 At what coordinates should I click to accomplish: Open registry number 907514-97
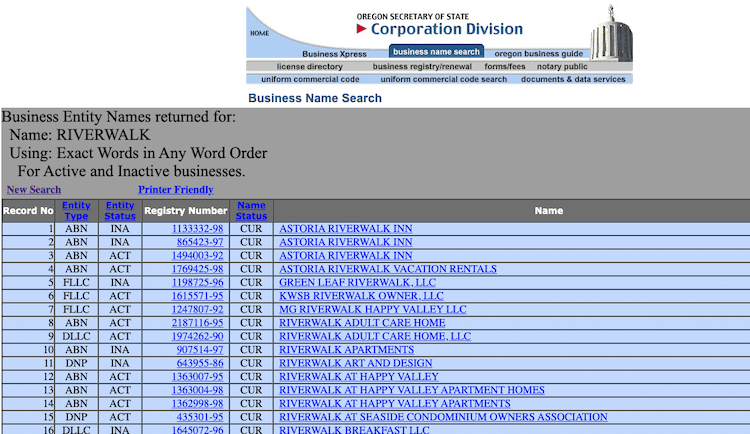[200, 350]
